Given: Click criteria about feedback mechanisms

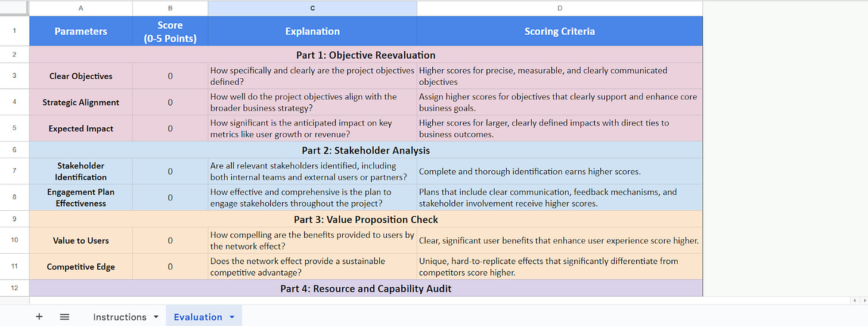Looking at the screenshot, I should 560,198.
